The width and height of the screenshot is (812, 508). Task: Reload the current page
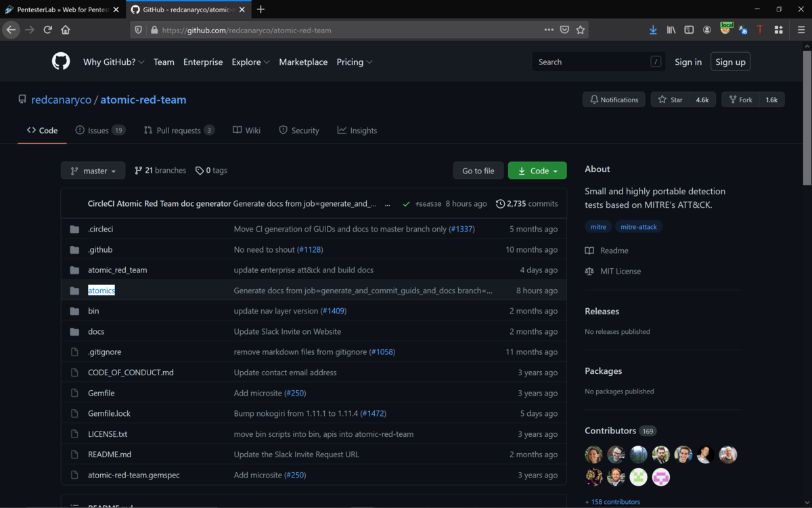(48, 30)
